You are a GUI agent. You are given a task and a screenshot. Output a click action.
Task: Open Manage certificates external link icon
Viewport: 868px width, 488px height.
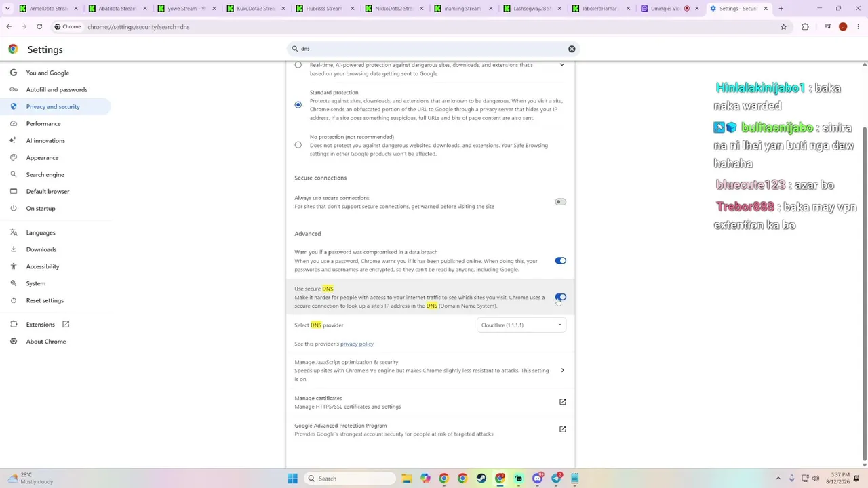point(562,402)
